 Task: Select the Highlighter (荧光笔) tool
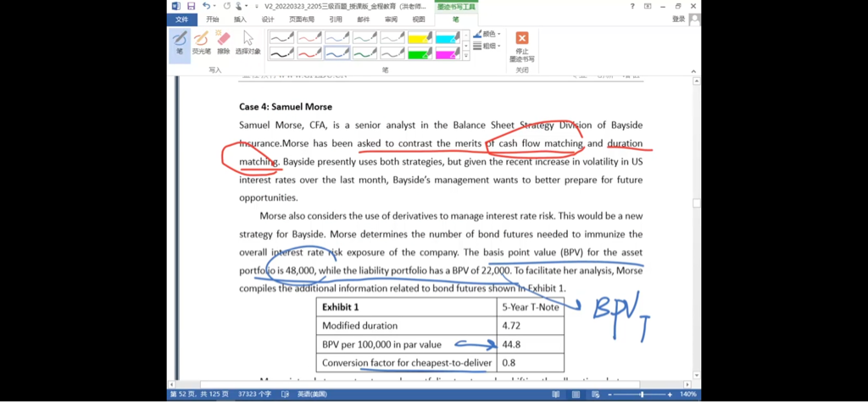(201, 42)
